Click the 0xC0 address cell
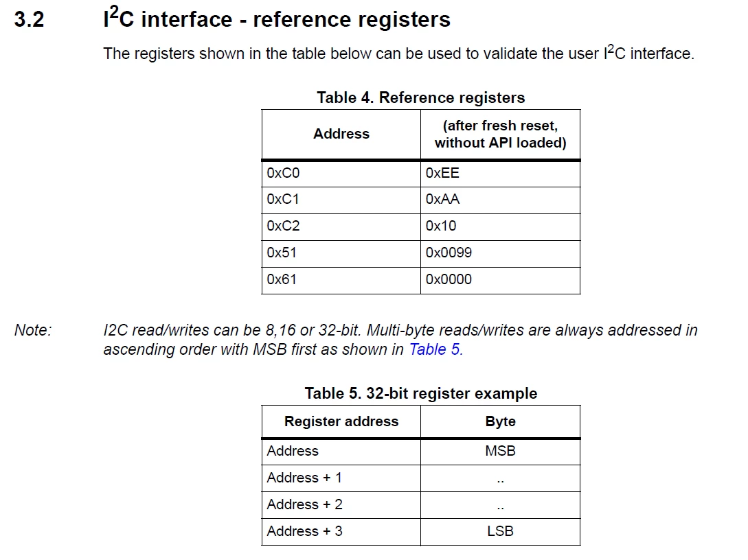 341,174
